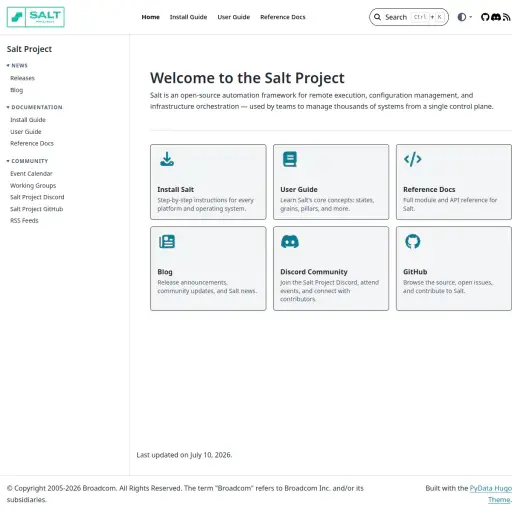Open the GitHub icon in header
Viewport: 512px width, 512px height.
(x=485, y=17)
